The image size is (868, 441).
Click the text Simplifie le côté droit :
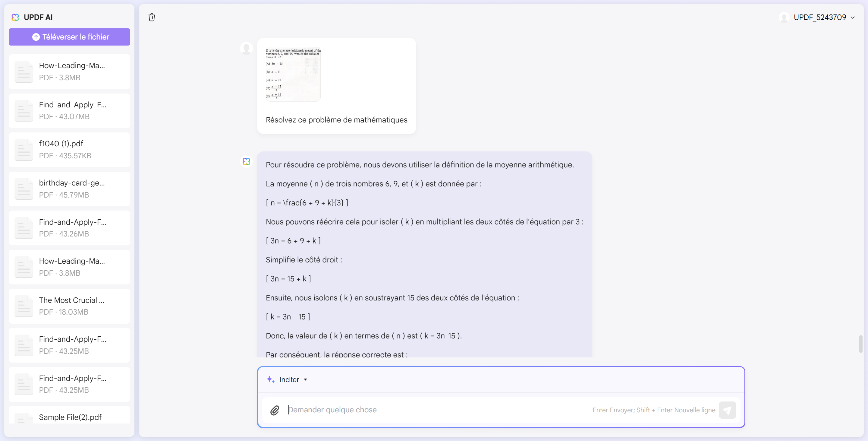click(x=304, y=260)
